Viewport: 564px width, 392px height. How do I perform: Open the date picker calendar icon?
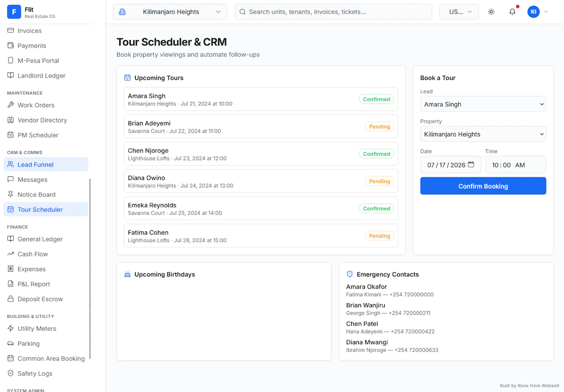tap(471, 164)
